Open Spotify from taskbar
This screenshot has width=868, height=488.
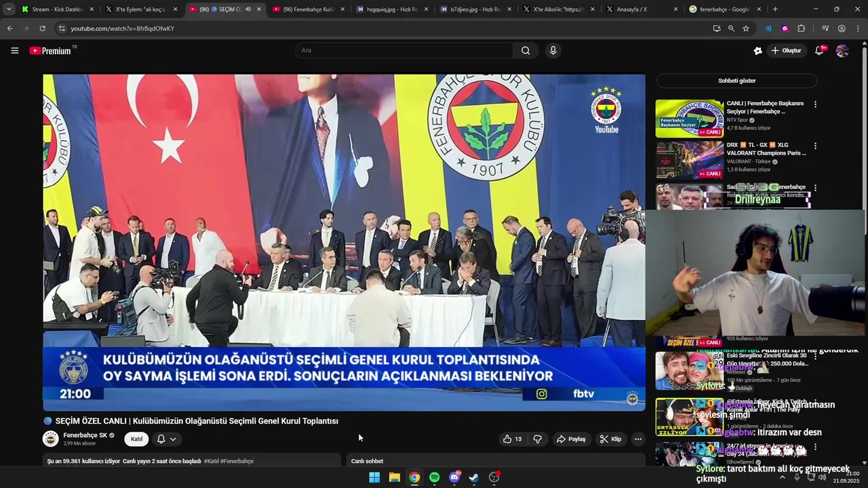[x=434, y=477]
